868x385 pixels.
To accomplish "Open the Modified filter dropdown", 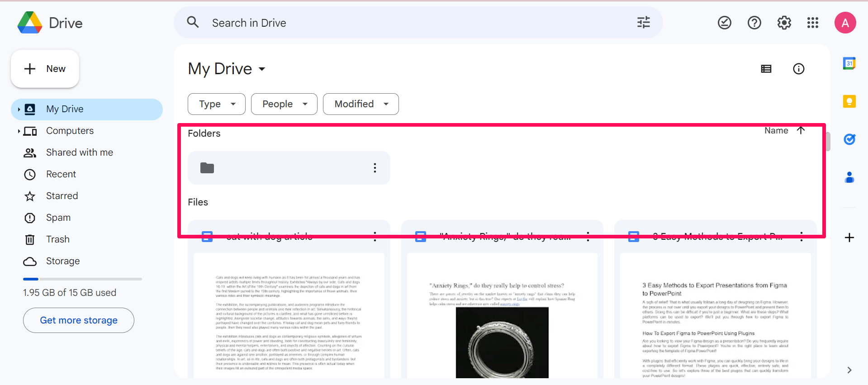I will tap(361, 104).
